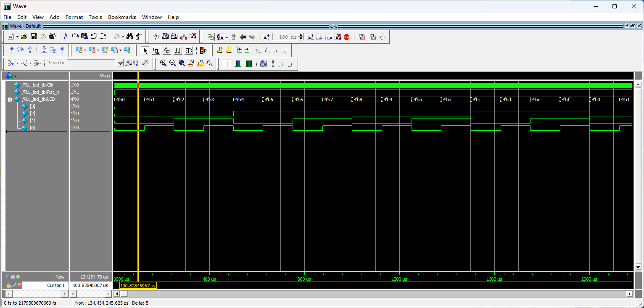Click the Zoom Out magnifier icon
The image size is (644, 308).
(x=172, y=63)
